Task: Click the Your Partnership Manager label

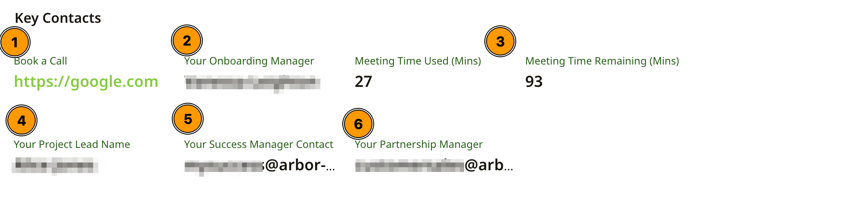Action: coord(418,144)
